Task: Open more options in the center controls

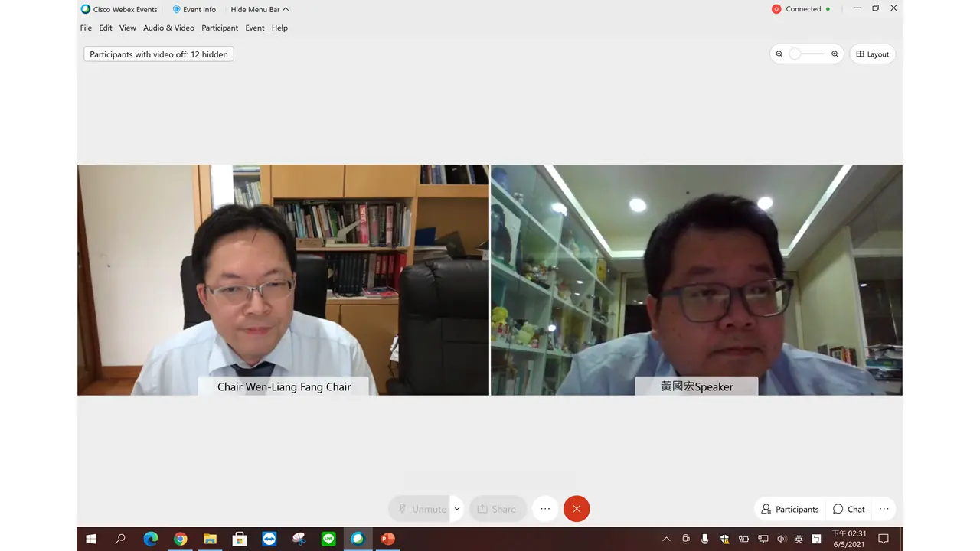Action: [x=545, y=509]
